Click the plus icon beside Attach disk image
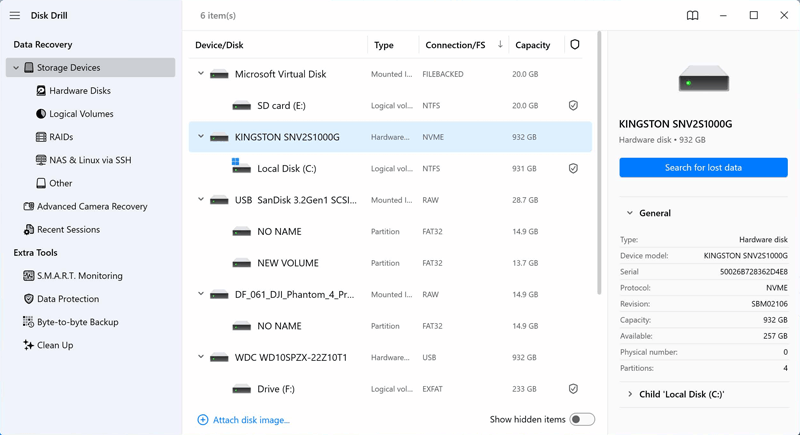800x435 pixels. tap(203, 420)
